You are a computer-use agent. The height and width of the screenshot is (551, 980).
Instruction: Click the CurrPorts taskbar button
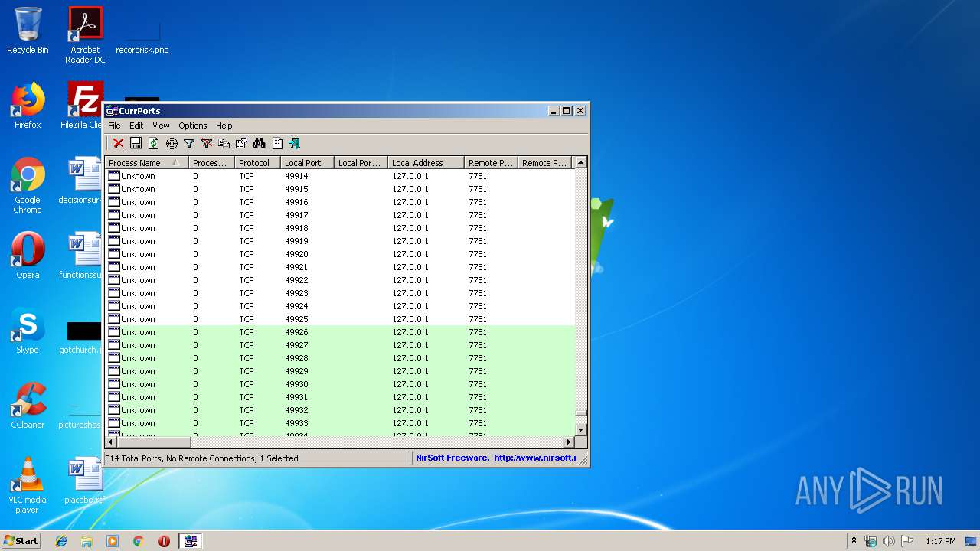coord(191,541)
